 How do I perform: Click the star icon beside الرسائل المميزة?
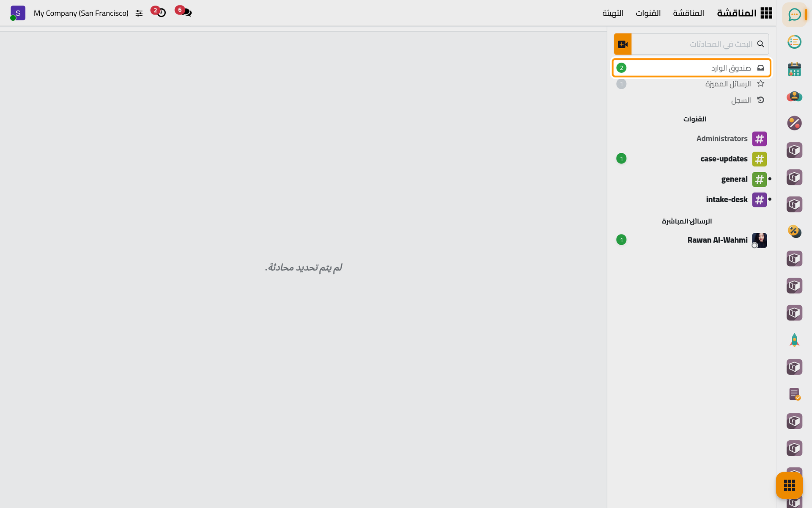(760, 83)
